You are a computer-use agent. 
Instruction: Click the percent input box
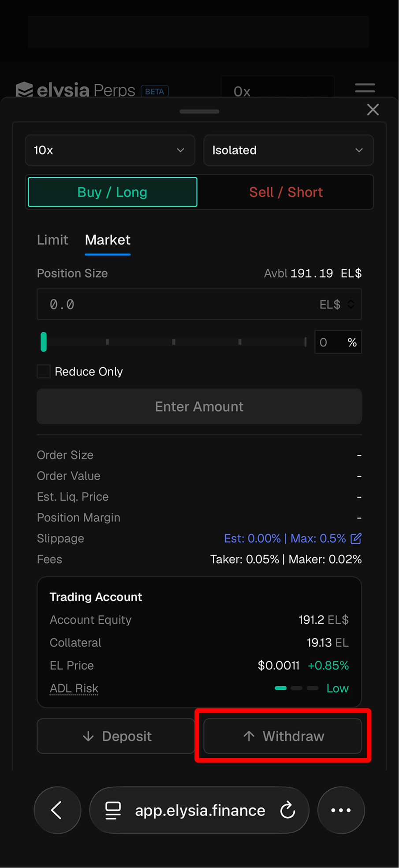pos(338,342)
